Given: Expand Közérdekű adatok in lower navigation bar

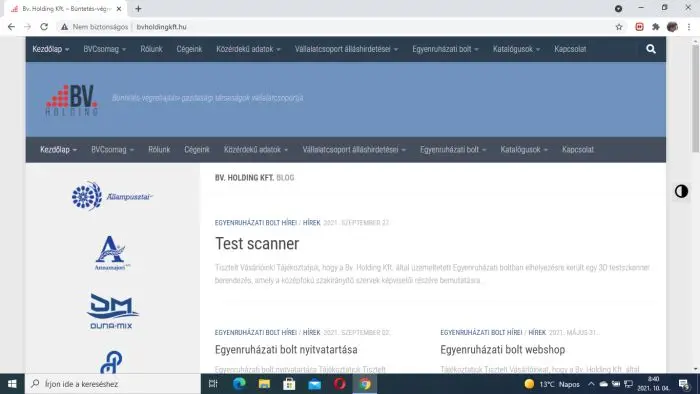Looking at the screenshot, I should tap(256, 149).
